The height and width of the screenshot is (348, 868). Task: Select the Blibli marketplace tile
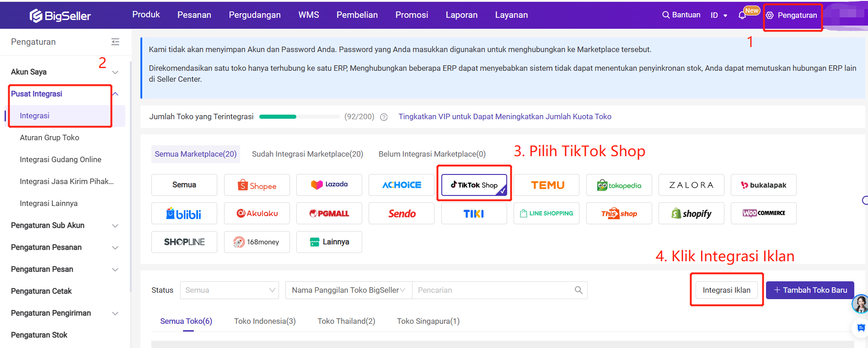pyautogui.click(x=184, y=213)
